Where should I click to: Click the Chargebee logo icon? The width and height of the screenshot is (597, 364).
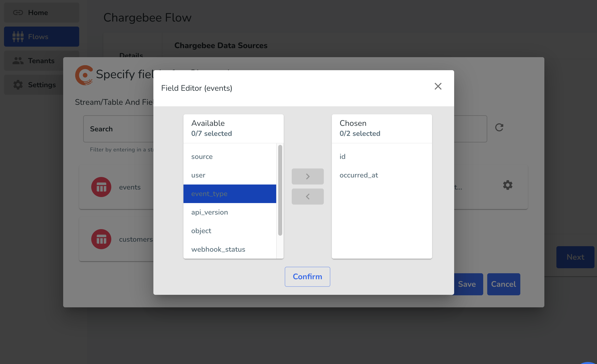tap(84, 75)
